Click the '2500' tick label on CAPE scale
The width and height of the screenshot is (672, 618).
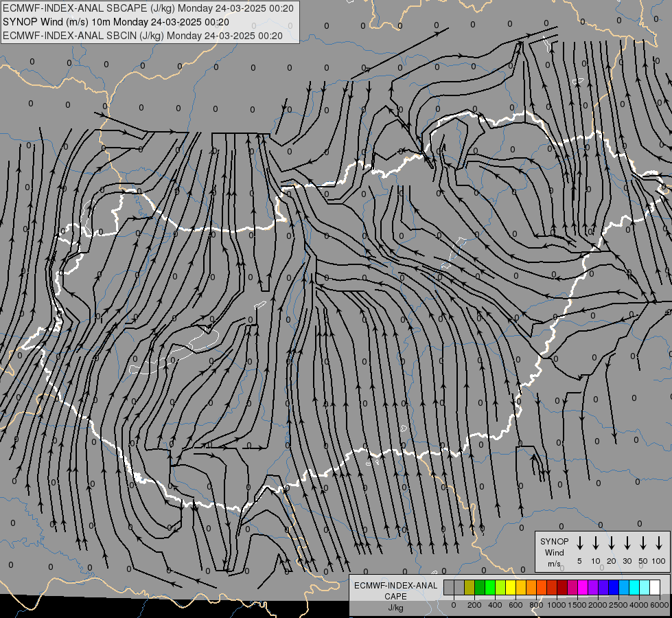[618, 605]
